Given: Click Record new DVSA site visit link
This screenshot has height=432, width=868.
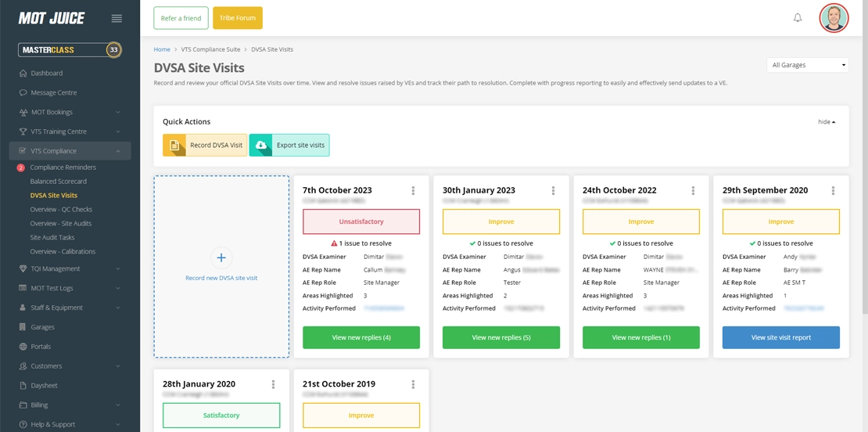Looking at the screenshot, I should (221, 278).
